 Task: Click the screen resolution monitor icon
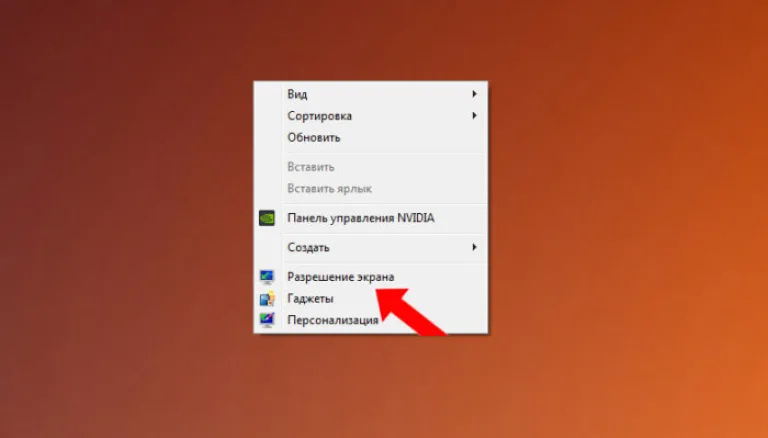[x=267, y=277]
